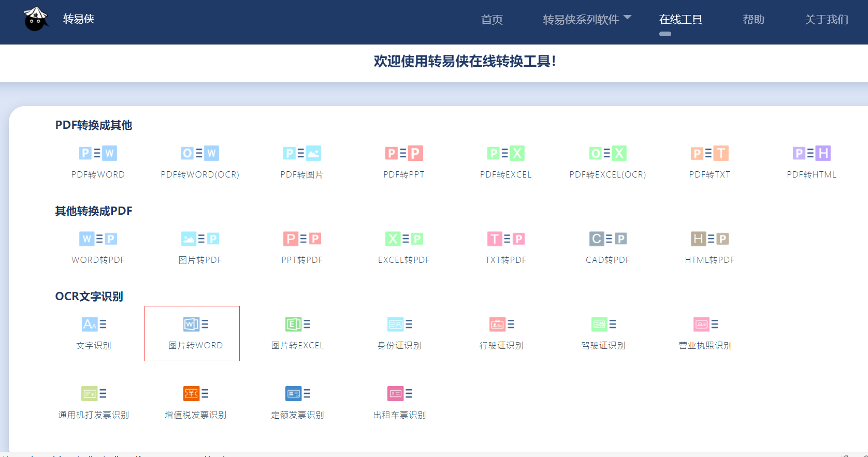Expand the 转易侠系列软件 dropdown menu

[x=587, y=20]
